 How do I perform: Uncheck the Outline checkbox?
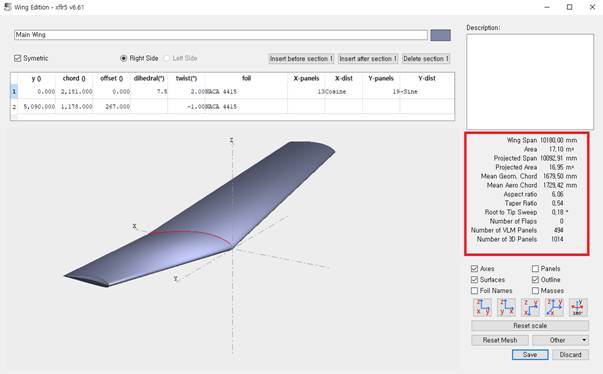tap(535, 280)
